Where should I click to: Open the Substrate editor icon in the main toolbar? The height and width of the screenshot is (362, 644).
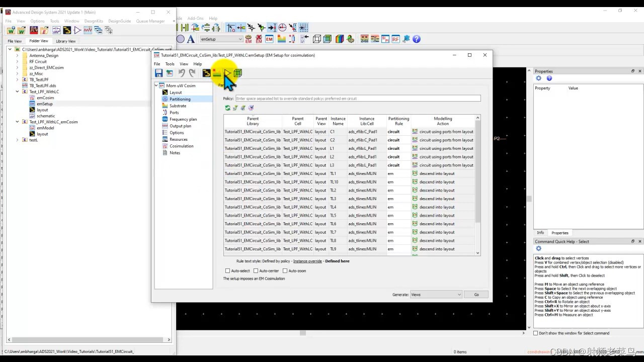click(282, 39)
